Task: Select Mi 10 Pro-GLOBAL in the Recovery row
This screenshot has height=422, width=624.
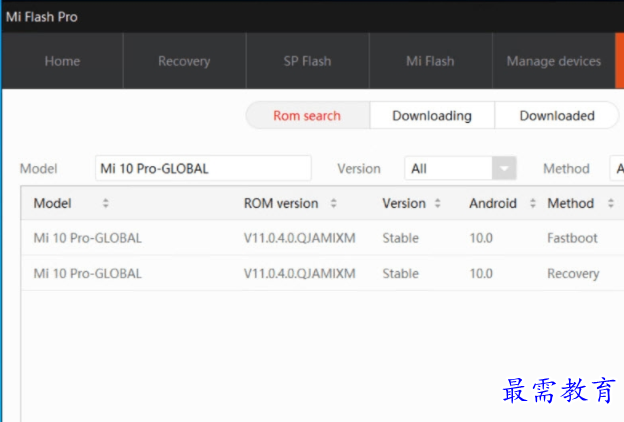Action: [88, 274]
